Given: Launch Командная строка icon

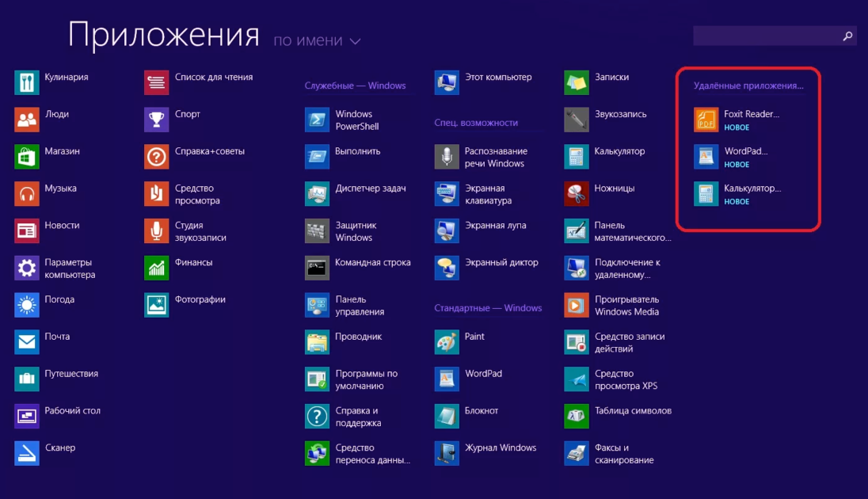Looking at the screenshot, I should pyautogui.click(x=318, y=268).
